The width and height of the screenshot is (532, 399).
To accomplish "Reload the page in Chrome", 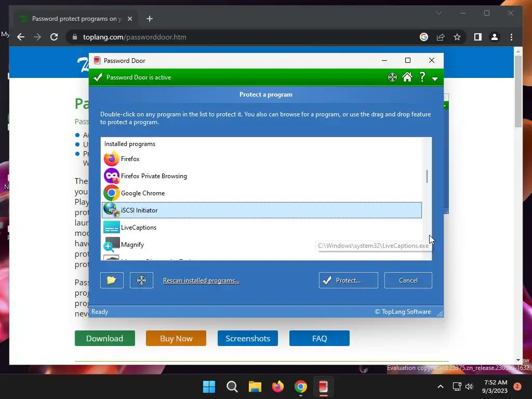I will click(x=54, y=37).
